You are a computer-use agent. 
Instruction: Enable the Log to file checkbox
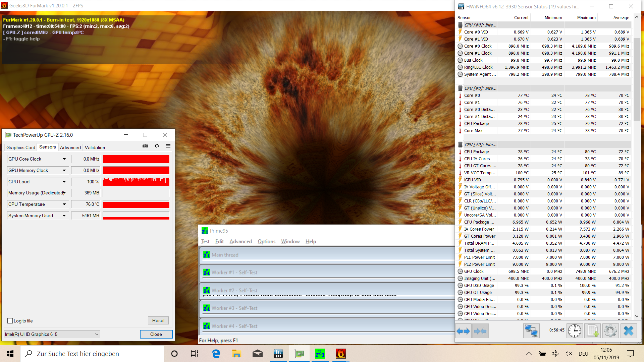click(10, 321)
